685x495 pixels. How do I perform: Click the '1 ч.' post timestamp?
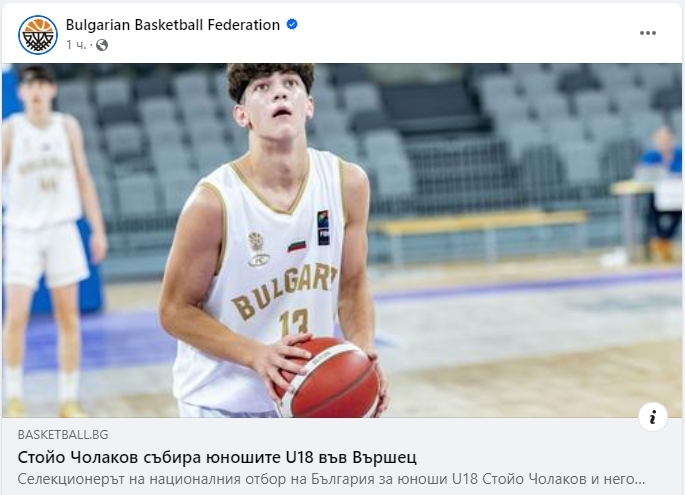[76, 45]
